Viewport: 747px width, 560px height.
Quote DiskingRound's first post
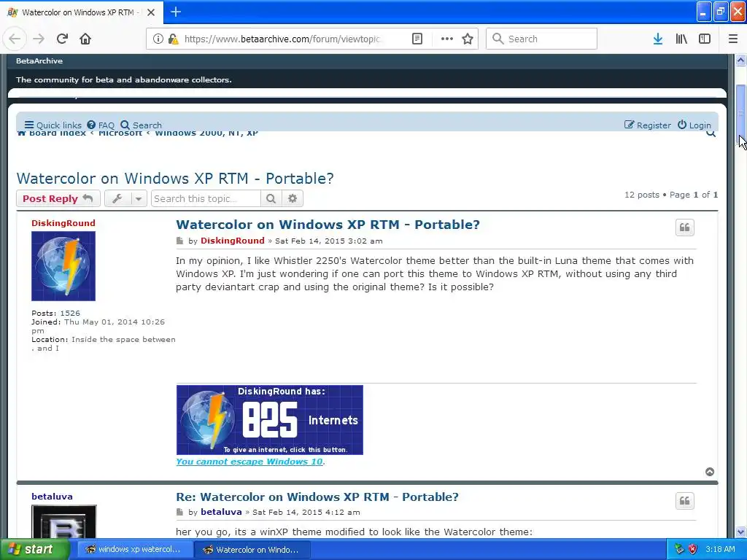tap(684, 227)
